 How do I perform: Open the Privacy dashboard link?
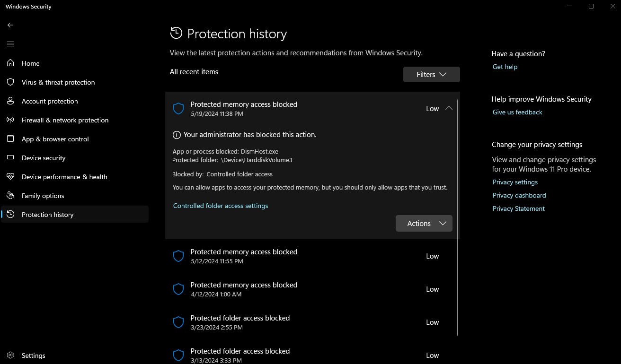pyautogui.click(x=519, y=195)
